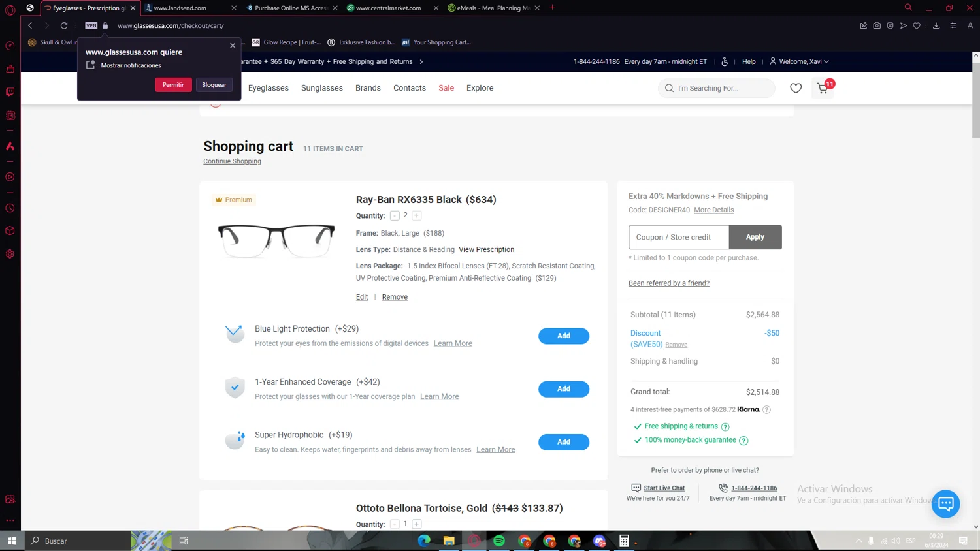Focus the Coupon / Store credit field
The width and height of the screenshot is (980, 551).
tap(679, 237)
